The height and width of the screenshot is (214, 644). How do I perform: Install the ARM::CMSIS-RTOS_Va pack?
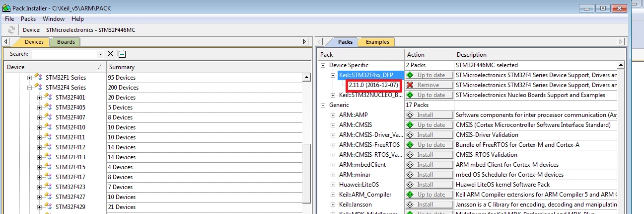pos(429,155)
